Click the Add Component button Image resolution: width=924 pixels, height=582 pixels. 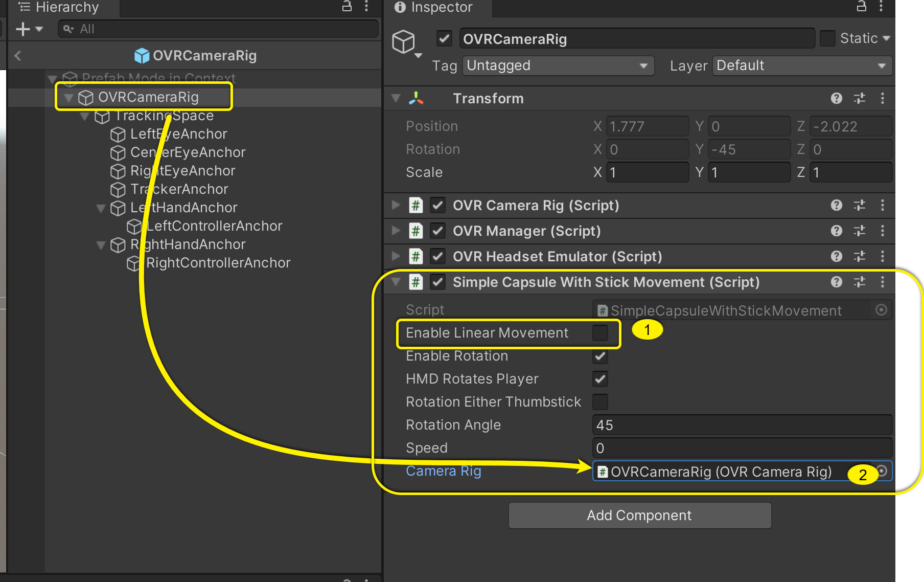click(639, 515)
